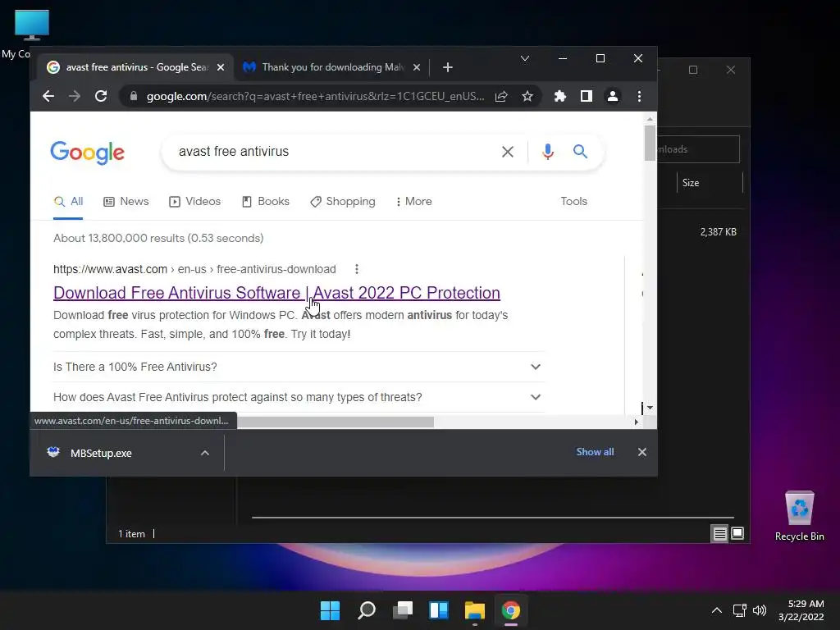The height and width of the screenshot is (630, 840).
Task: Open Download Free Antivirus Software Avast link
Action: (276, 293)
